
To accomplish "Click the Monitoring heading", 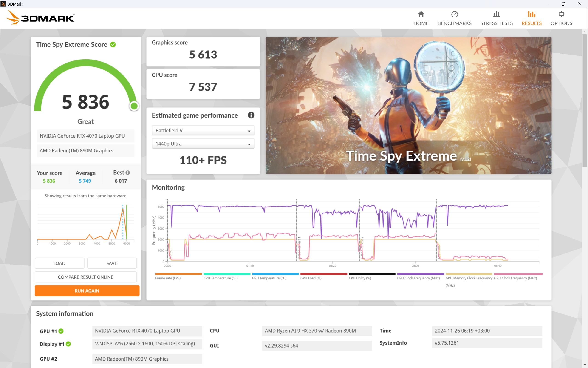I will (x=168, y=187).
